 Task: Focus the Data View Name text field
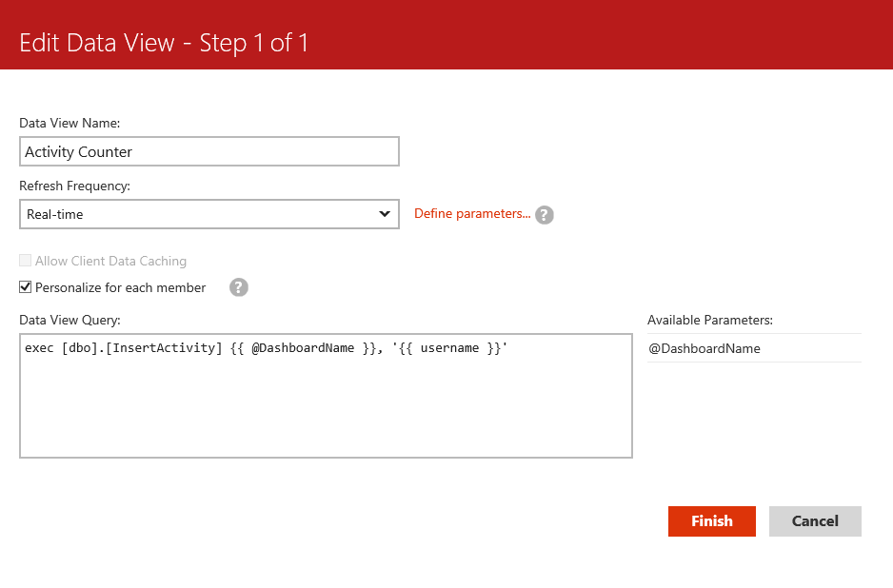[x=209, y=152]
